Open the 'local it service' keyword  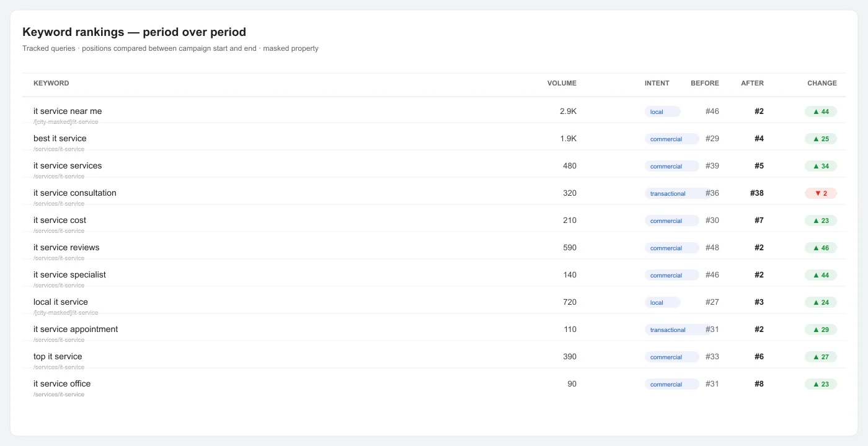(x=61, y=302)
